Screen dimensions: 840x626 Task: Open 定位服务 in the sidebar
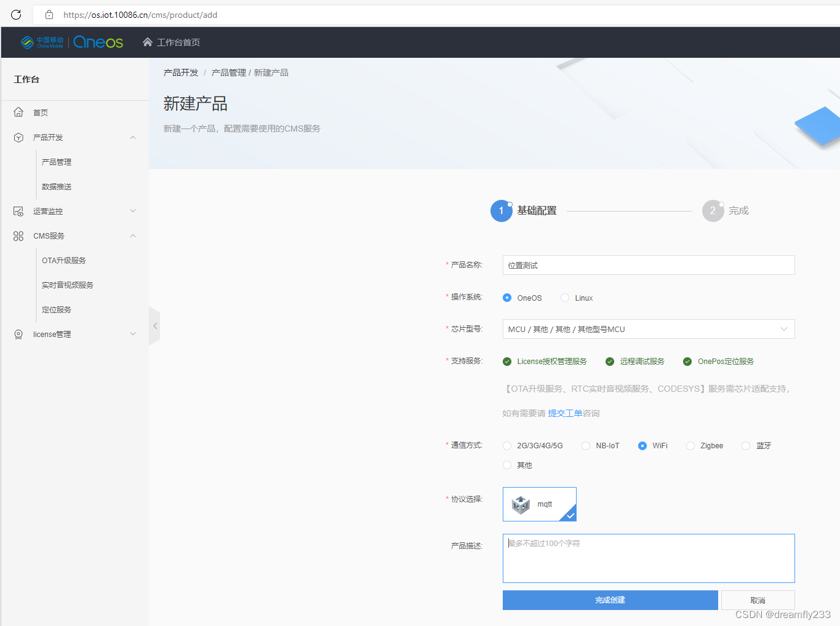pyautogui.click(x=57, y=309)
